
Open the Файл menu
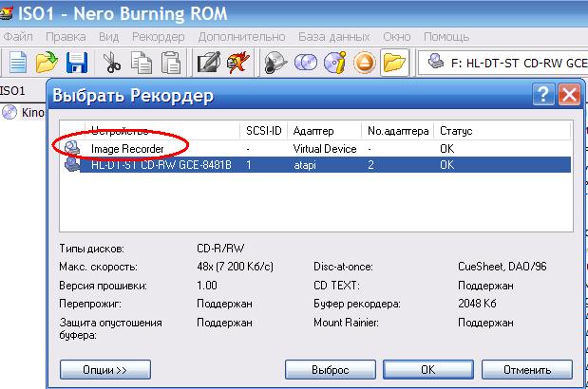(18, 37)
